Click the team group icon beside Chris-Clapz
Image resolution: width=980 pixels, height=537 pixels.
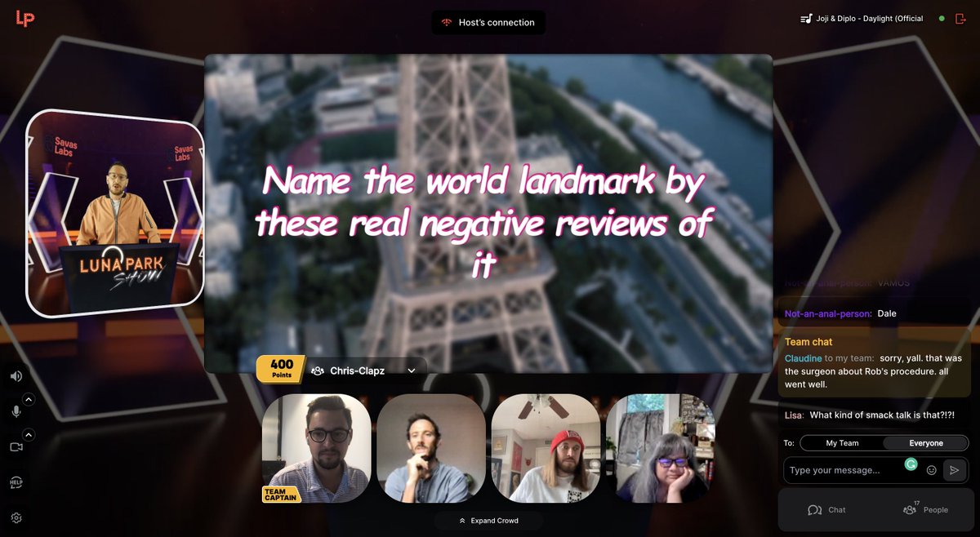click(318, 371)
